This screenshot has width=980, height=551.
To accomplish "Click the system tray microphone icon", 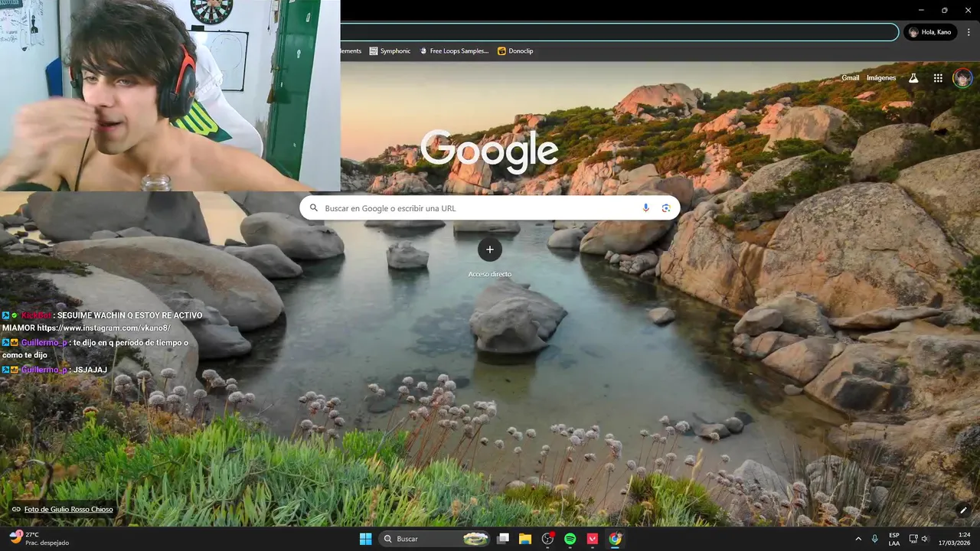I will pos(874,539).
